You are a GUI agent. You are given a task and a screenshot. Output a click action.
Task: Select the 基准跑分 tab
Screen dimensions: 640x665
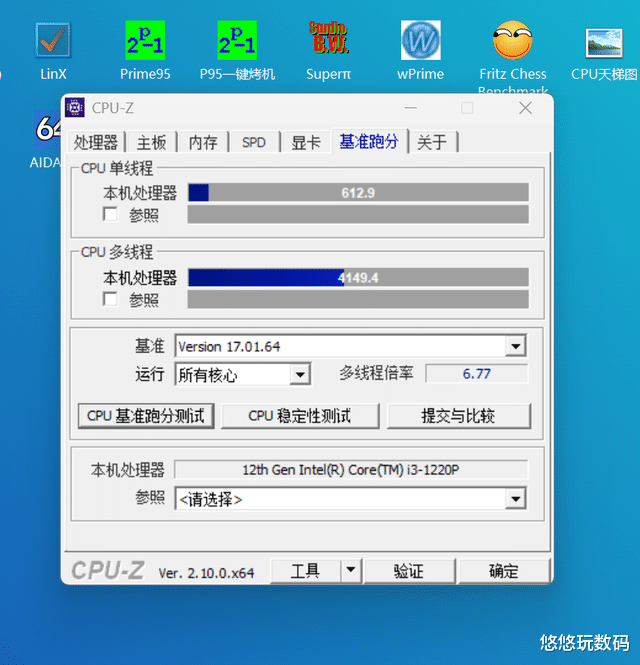(x=369, y=141)
